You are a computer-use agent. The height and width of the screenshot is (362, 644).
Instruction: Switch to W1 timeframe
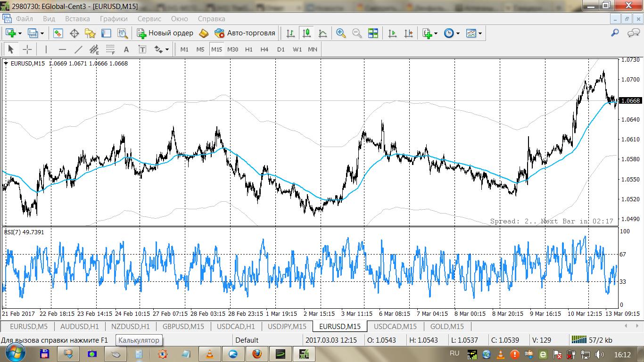click(x=297, y=49)
